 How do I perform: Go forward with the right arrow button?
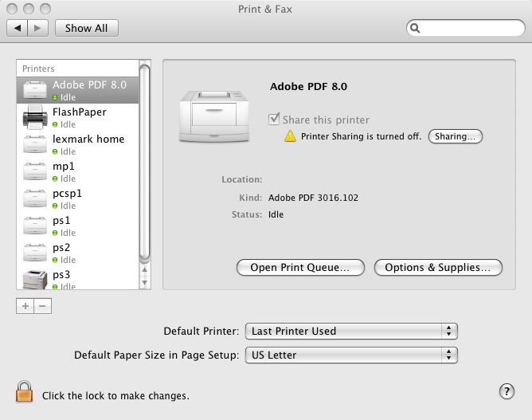click(x=37, y=28)
